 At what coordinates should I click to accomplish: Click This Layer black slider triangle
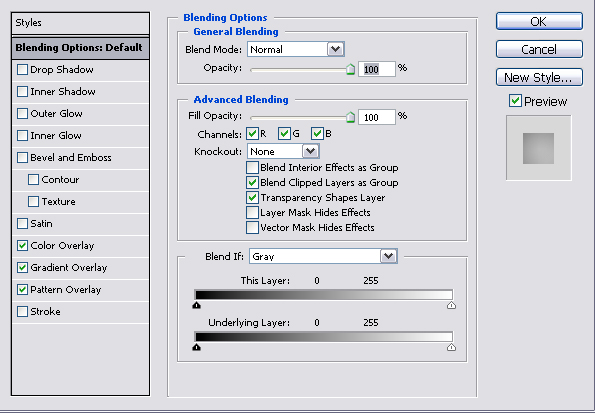pyautogui.click(x=197, y=305)
